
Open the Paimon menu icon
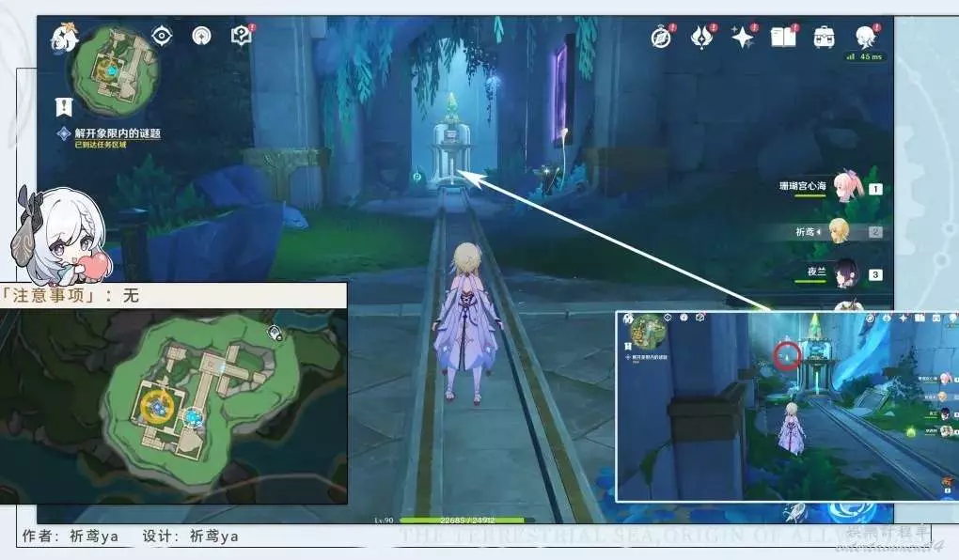(64, 39)
